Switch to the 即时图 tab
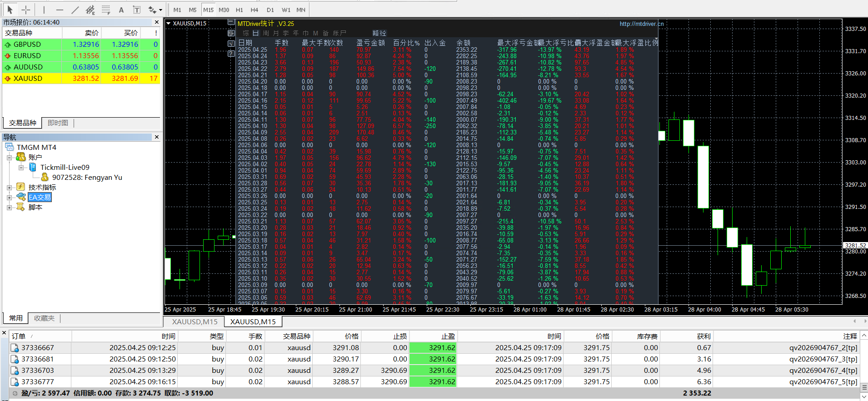Viewport: 868px width, 401px height. point(58,123)
